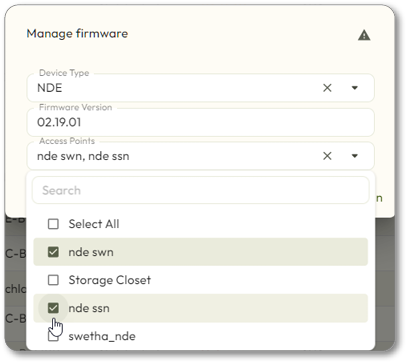Clear the Access Points selection
The height and width of the screenshot is (363, 407).
point(327,156)
